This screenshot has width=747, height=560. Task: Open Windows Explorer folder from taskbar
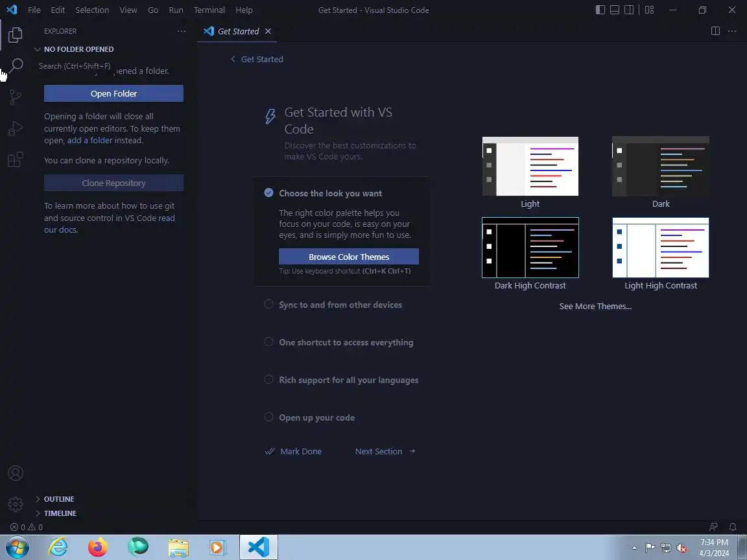point(178,548)
